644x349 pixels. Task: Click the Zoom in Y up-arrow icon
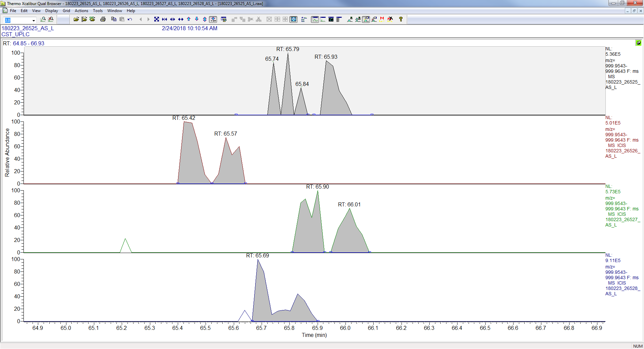(189, 19)
